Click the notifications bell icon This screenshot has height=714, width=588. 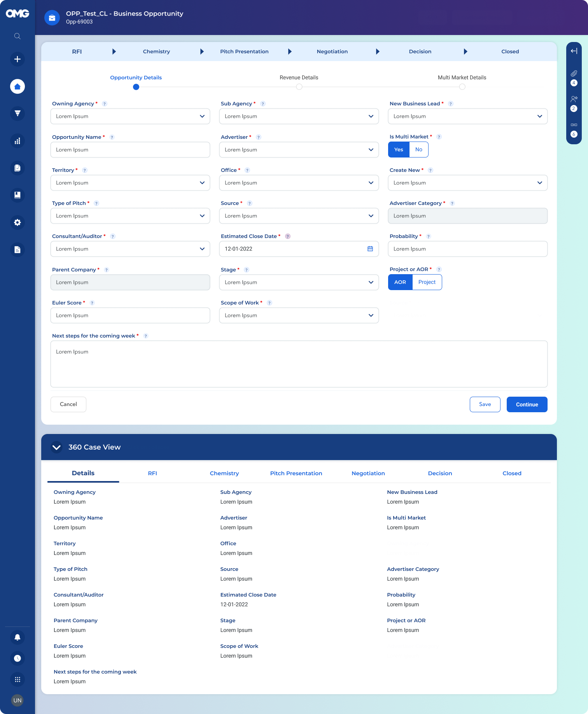(x=17, y=637)
